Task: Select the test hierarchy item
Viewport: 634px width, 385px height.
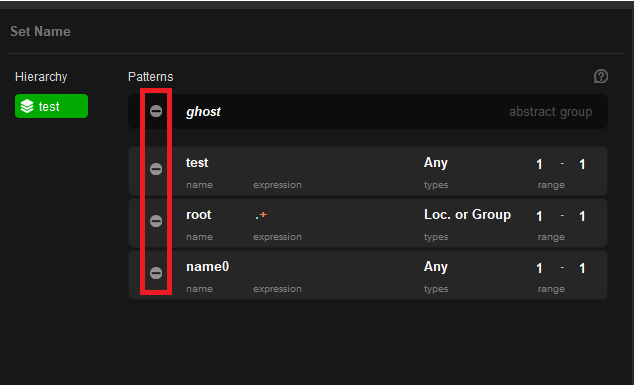Action: pos(51,106)
